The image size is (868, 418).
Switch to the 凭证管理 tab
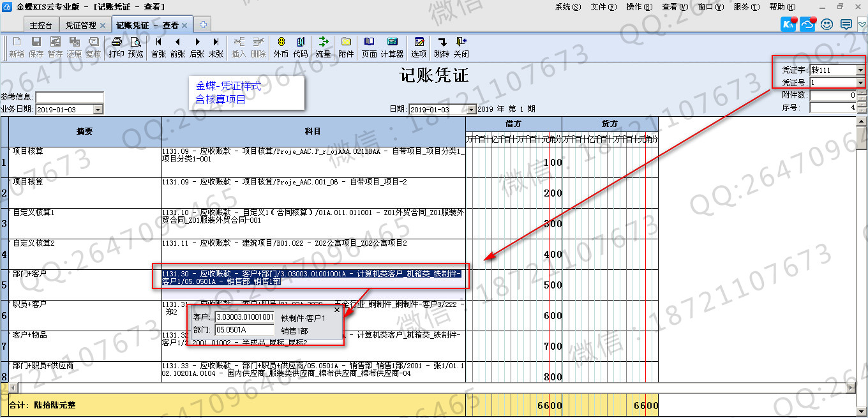80,26
